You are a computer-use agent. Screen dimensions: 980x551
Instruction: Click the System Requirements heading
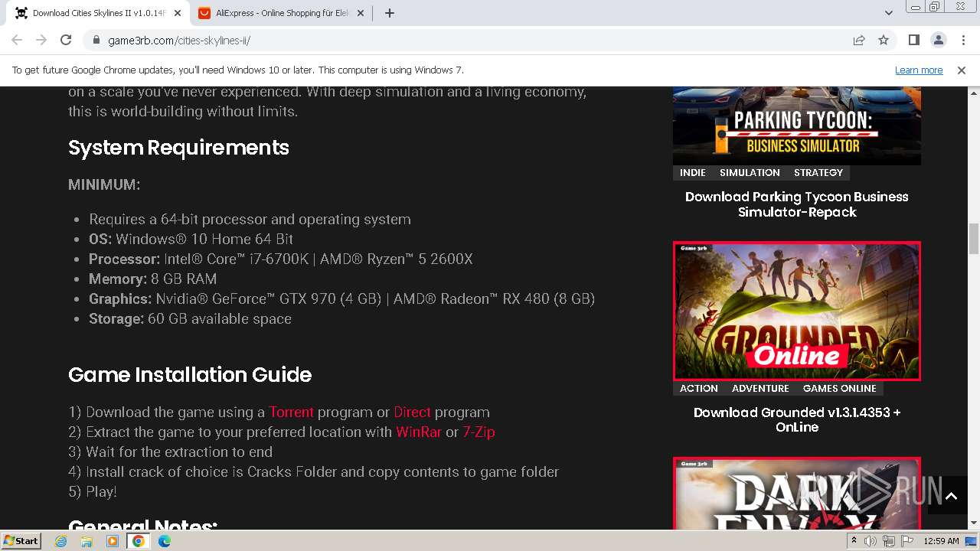tap(178, 148)
